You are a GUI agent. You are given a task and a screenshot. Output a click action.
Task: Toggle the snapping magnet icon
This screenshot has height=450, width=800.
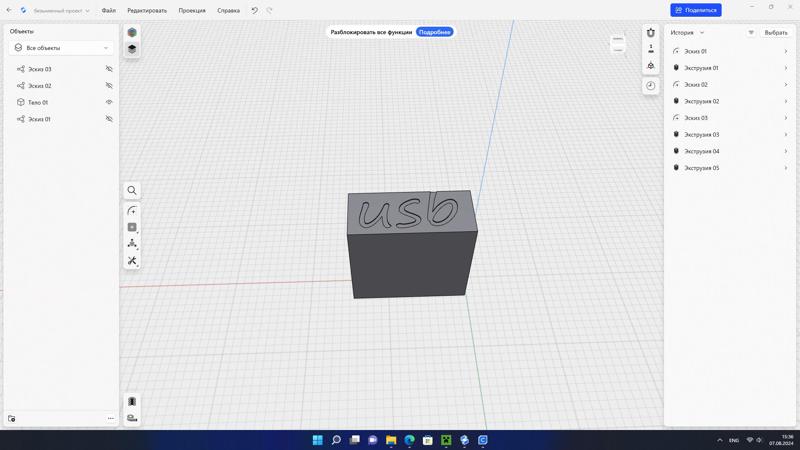pyautogui.click(x=651, y=33)
